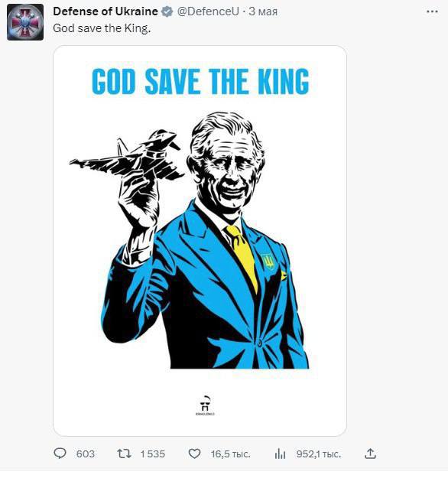Open the tweet's 3 мая timestamp link
The height and width of the screenshot is (478, 448).
pos(263,11)
